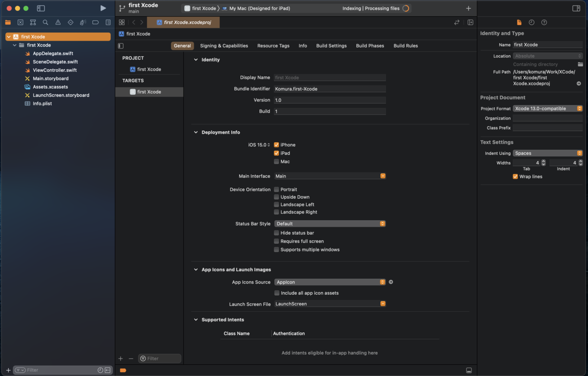Hide the project and targets list sidebar
Screen dimensions: 588x376
tap(121, 46)
